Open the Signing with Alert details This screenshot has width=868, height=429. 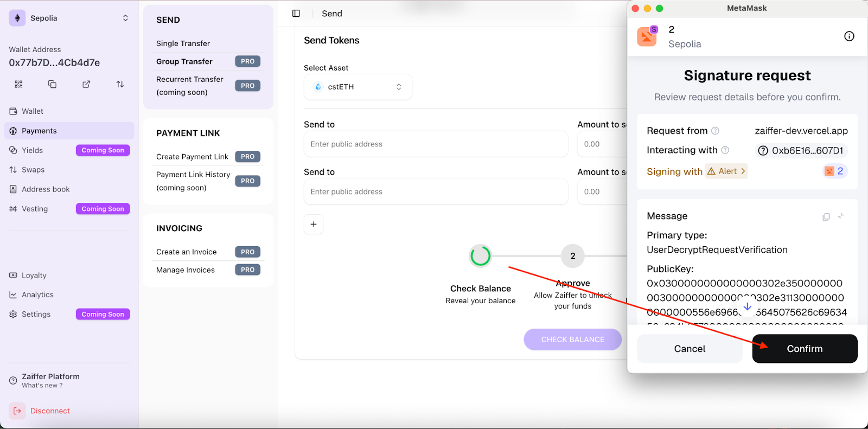(x=726, y=171)
